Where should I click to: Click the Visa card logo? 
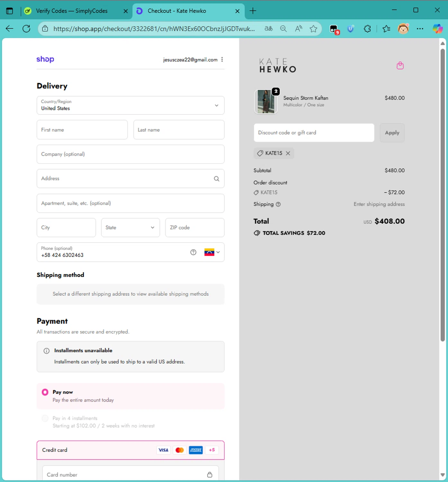(x=163, y=450)
